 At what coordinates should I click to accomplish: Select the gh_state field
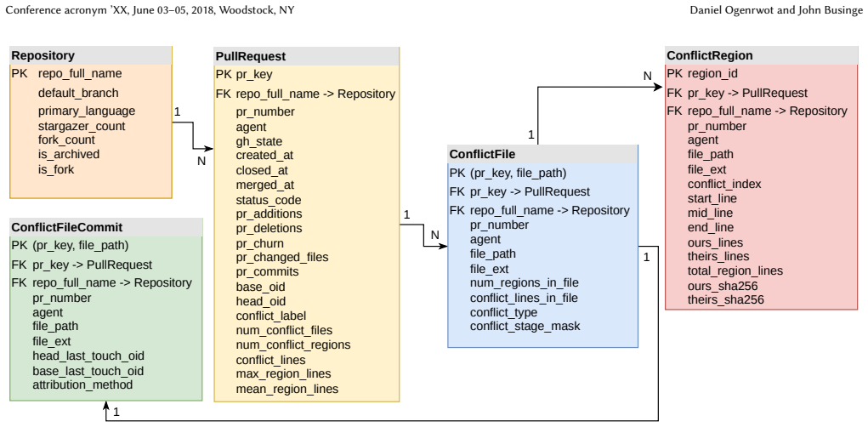click(x=259, y=141)
